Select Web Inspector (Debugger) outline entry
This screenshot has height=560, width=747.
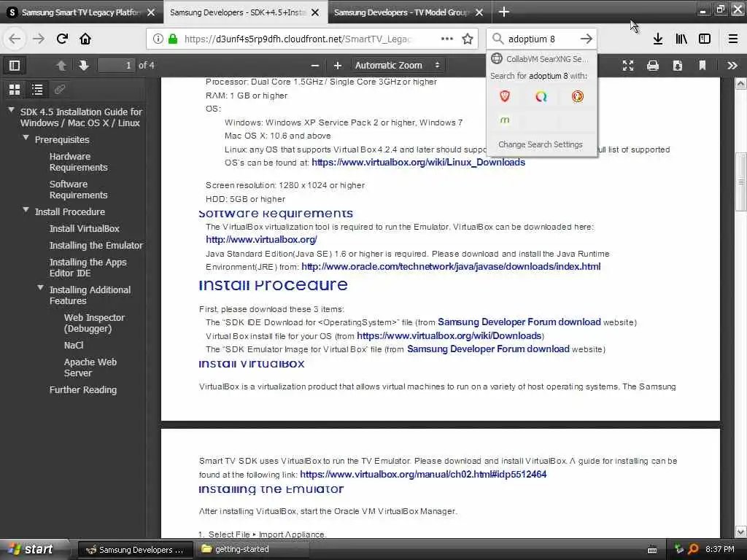94,323
